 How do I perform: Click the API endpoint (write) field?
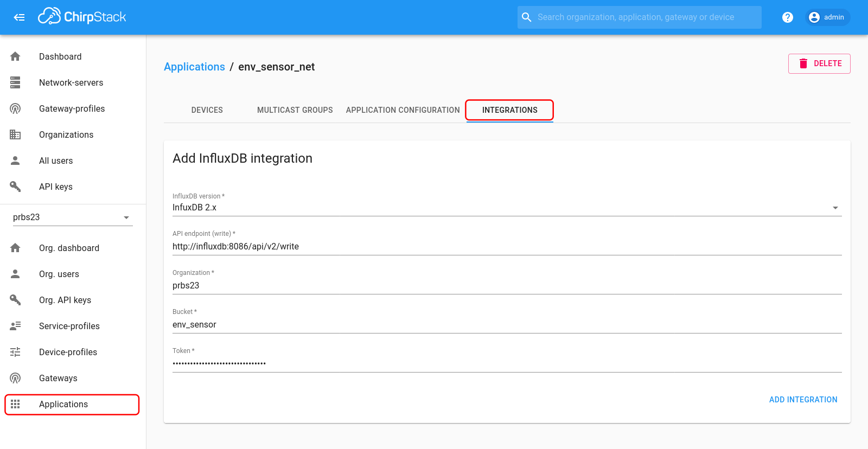(x=507, y=247)
